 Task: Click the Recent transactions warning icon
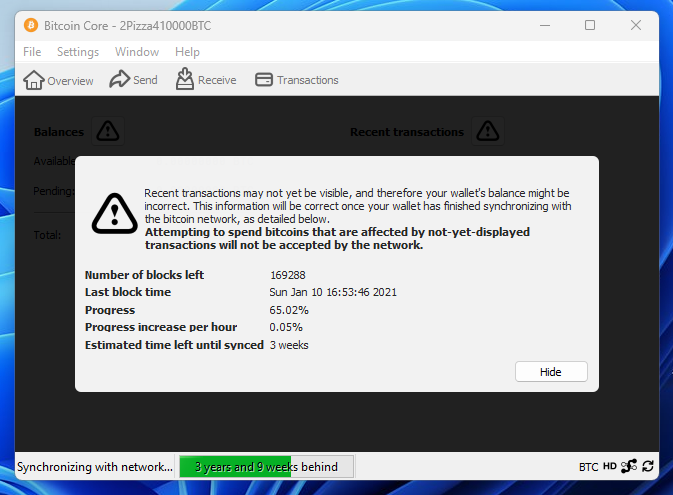pos(488,131)
